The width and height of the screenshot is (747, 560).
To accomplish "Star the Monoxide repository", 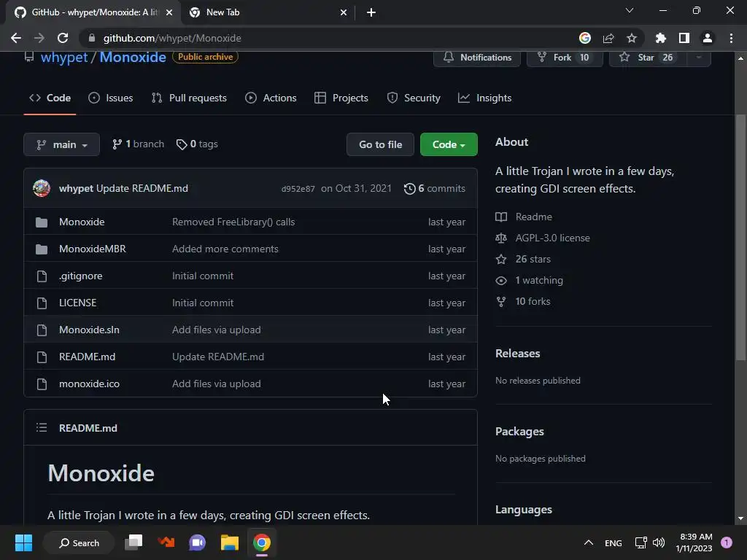I will 648,58.
